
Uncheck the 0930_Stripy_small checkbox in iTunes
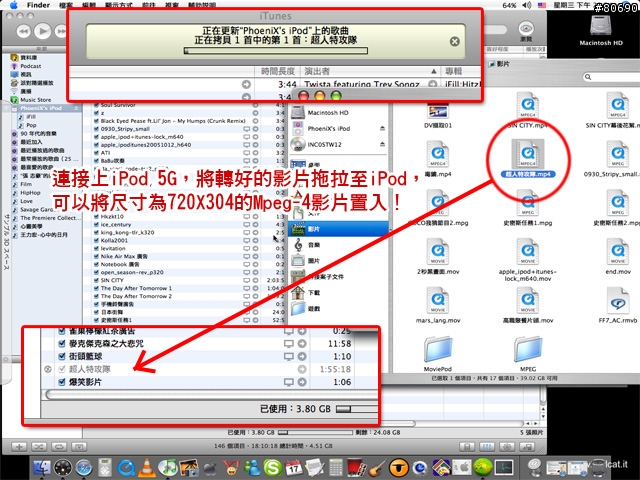(x=96, y=129)
